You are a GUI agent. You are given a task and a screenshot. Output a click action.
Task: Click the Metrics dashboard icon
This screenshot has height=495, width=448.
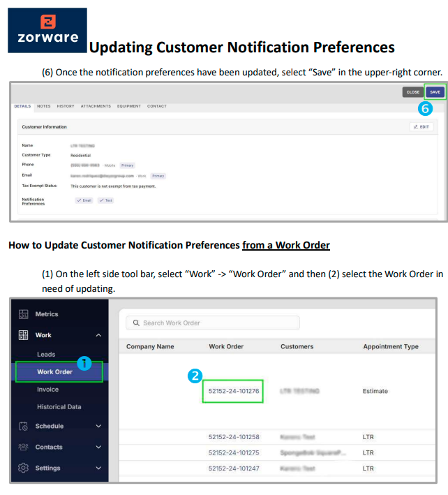[x=23, y=314]
